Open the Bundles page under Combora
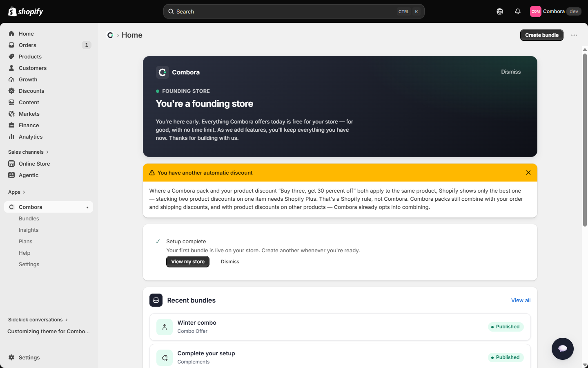The height and width of the screenshot is (368, 588). [29, 218]
